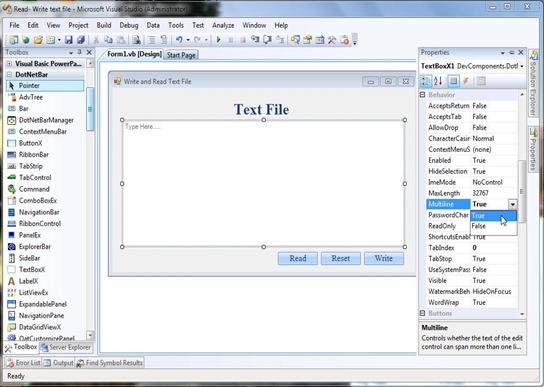
Task: Click the Error List toolbar icon
Action: (344, 40)
